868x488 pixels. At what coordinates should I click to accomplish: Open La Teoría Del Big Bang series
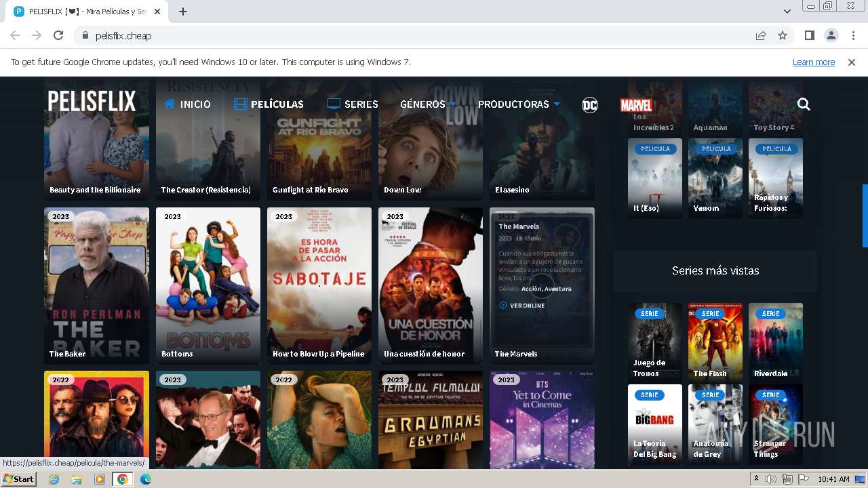[x=655, y=424]
